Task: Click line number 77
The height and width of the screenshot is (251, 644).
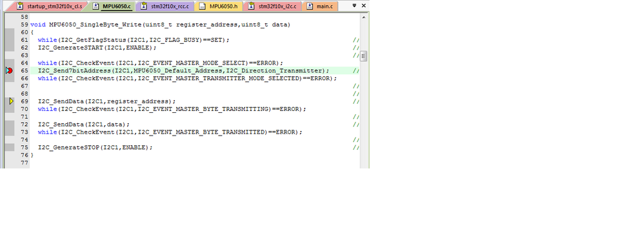Action: pos(25,163)
